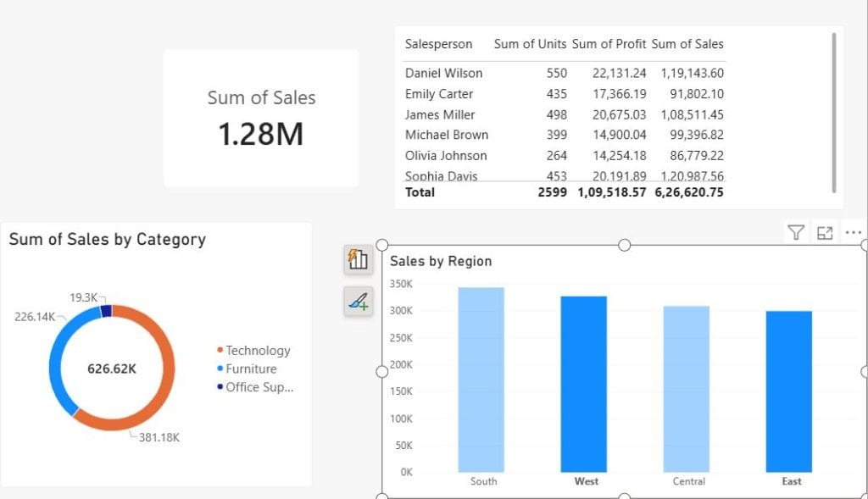The width and height of the screenshot is (868, 499).
Task: Click the Total 6,26,620.75 sales value
Action: pos(688,192)
